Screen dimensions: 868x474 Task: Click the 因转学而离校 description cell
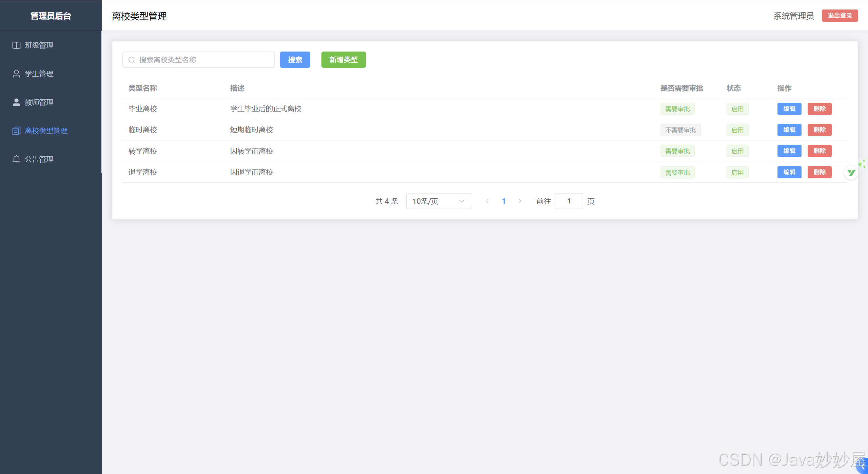coord(252,151)
